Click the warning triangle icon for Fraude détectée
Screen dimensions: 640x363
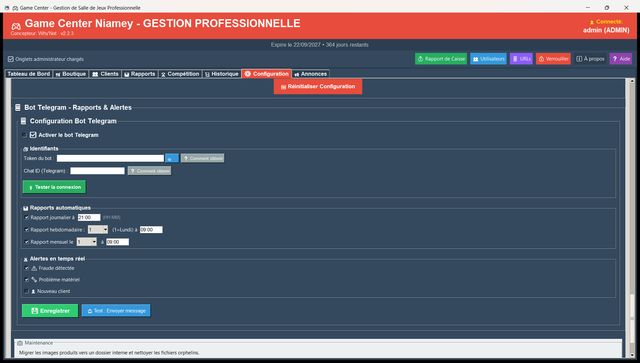tap(34, 268)
